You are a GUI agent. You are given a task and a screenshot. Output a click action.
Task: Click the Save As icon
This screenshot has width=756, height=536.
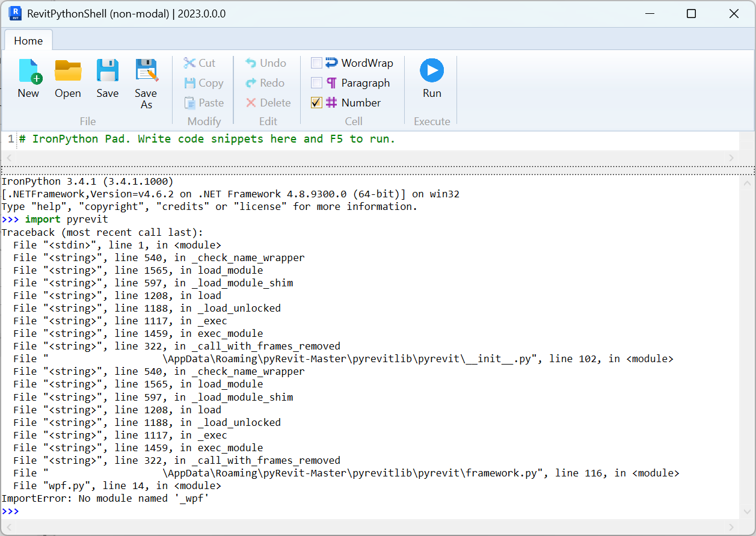146,70
